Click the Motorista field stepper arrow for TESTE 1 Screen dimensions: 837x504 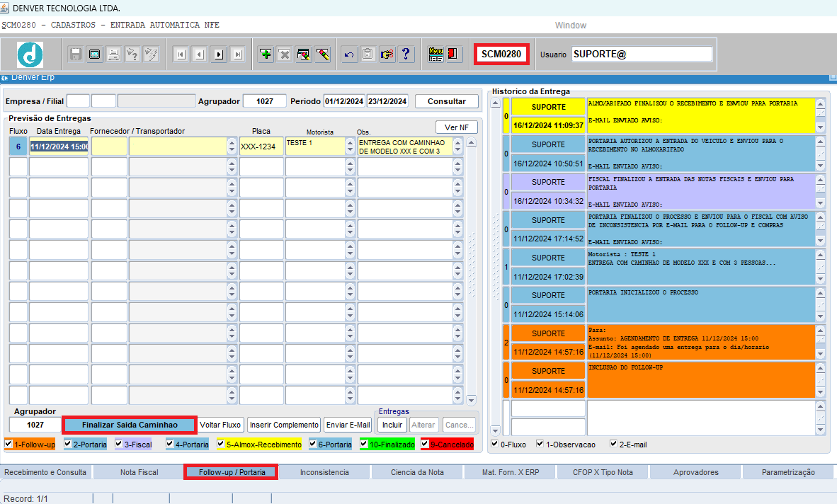click(351, 146)
